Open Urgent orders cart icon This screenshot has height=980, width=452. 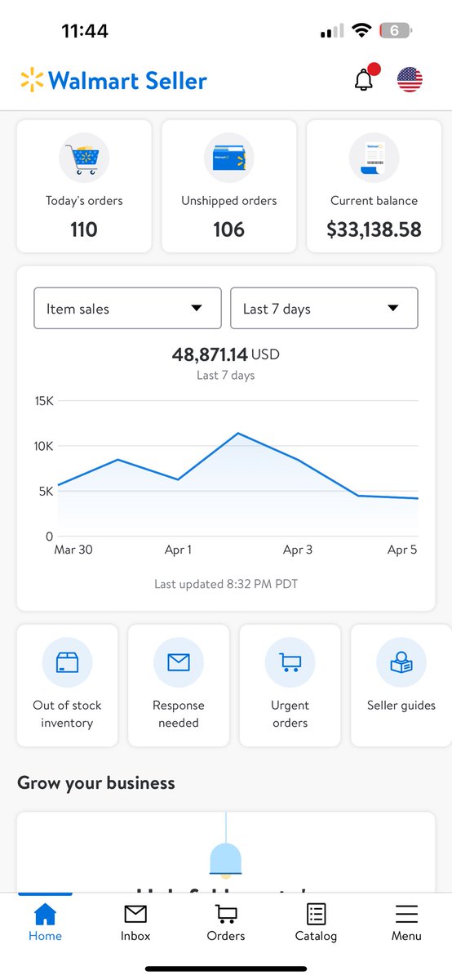pos(290,663)
